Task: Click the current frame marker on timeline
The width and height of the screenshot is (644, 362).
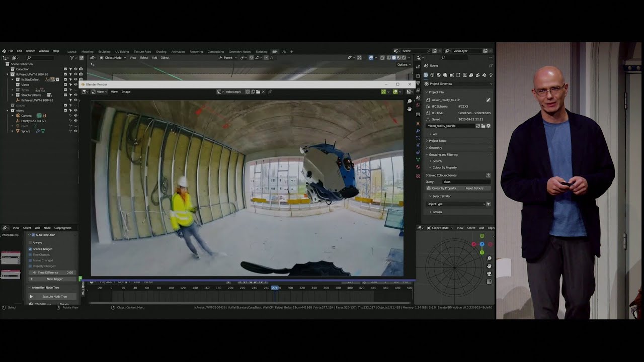Action: pyautogui.click(x=275, y=288)
